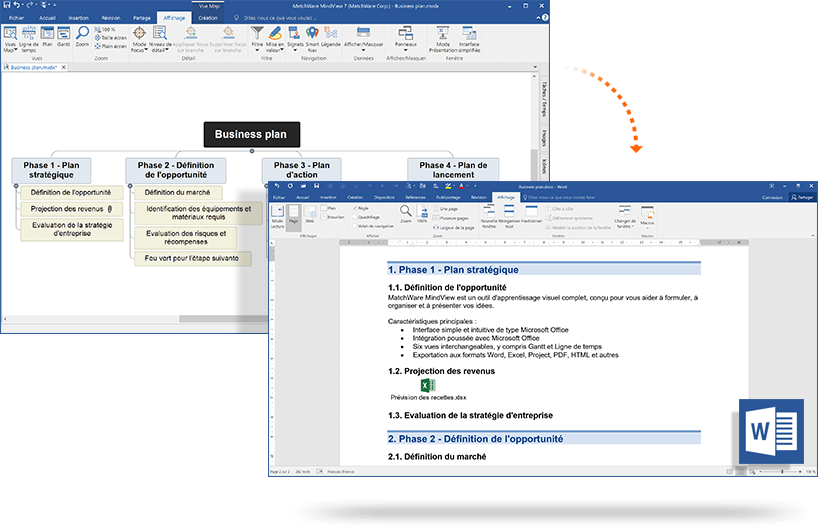Image resolution: width=818 pixels, height=529 pixels.
Task: Click the Connexion link in Word
Action: 771,198
